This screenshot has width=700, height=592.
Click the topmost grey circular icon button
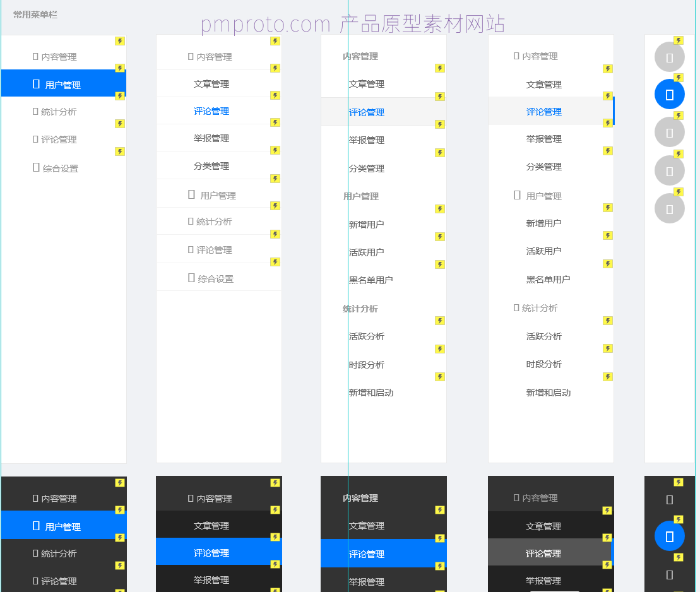670,57
